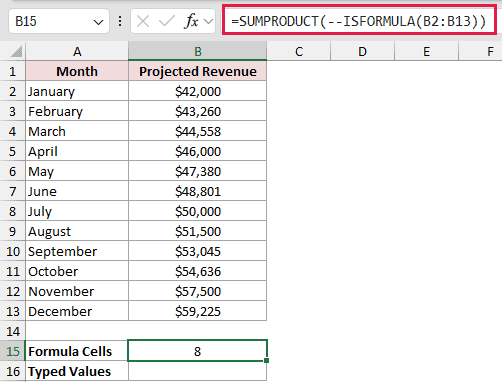Image resolution: width=502 pixels, height=382 pixels.
Task: Click the $51,500 cell
Action: [198, 231]
